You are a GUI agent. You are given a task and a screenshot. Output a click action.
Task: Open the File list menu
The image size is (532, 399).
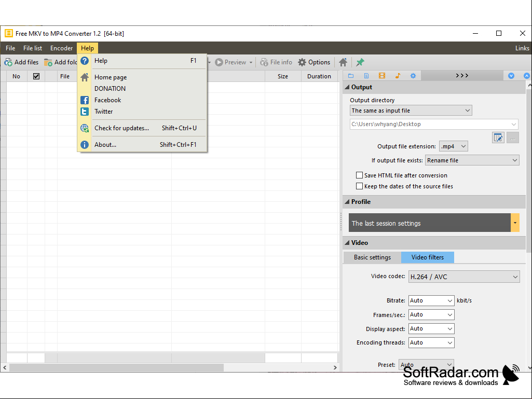[x=33, y=48]
